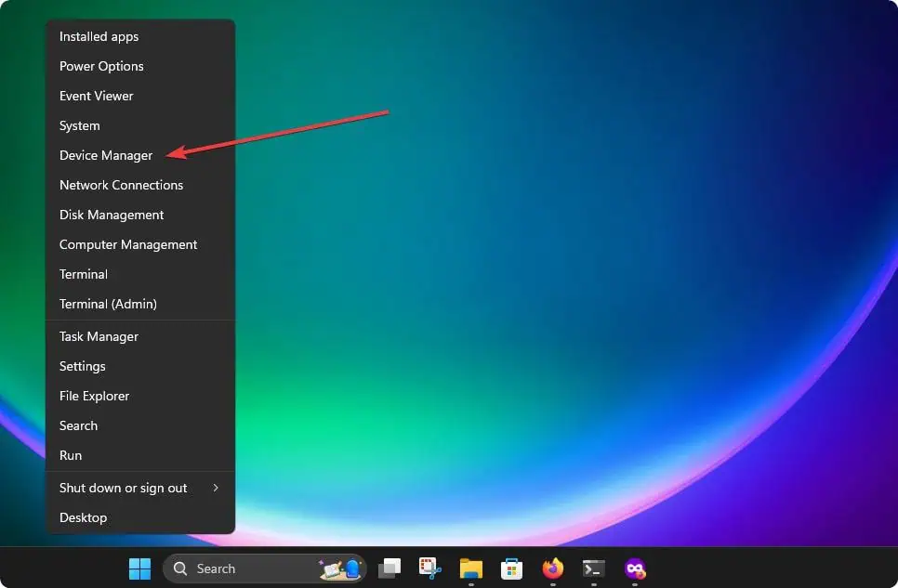Open Event Viewer
The width and height of the screenshot is (898, 588).
[140, 97]
